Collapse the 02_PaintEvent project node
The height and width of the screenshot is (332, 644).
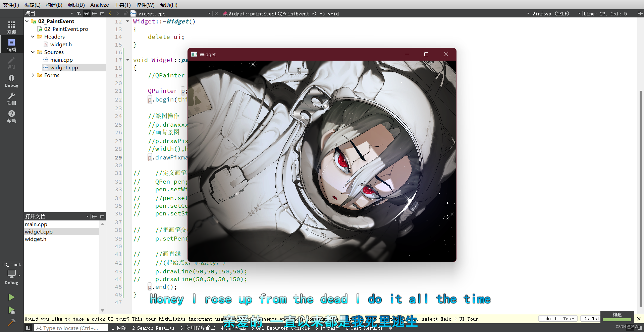pyautogui.click(x=27, y=21)
